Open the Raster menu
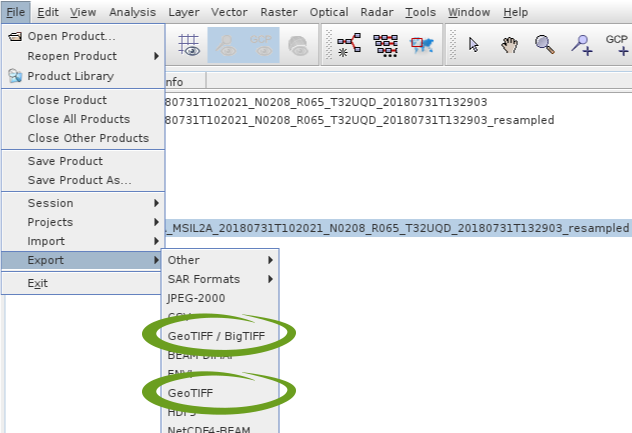The height and width of the screenshot is (433, 632). tap(278, 12)
